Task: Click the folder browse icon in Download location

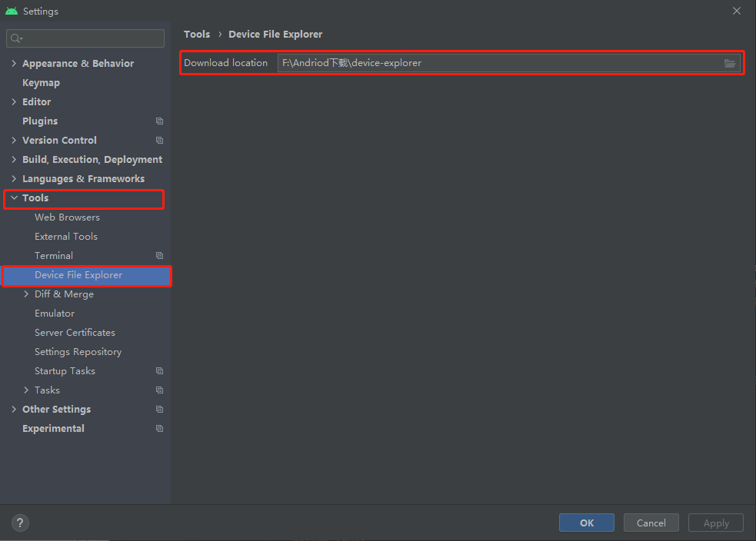Action: (x=730, y=63)
